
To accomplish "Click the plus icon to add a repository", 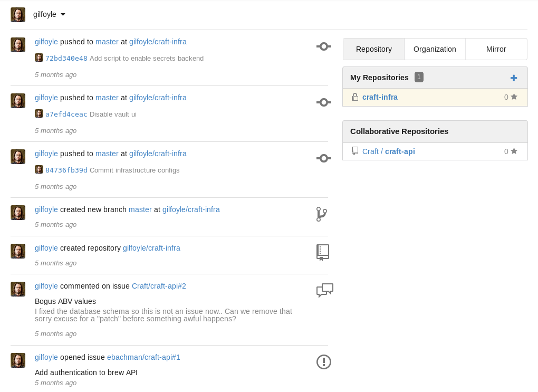I will tap(514, 78).
